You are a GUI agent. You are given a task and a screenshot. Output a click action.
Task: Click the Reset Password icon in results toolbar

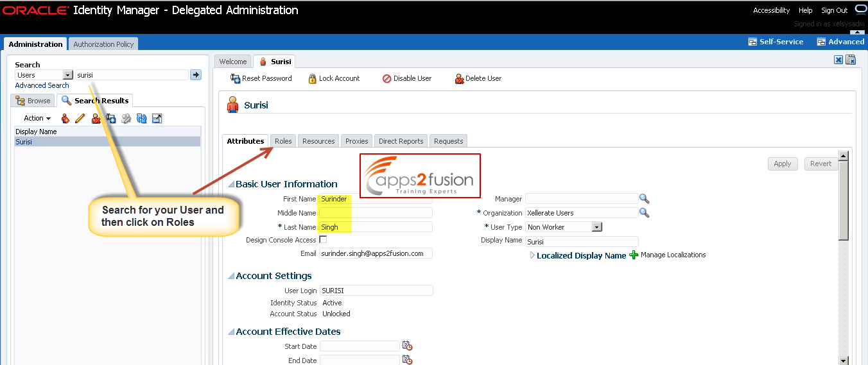(110, 118)
